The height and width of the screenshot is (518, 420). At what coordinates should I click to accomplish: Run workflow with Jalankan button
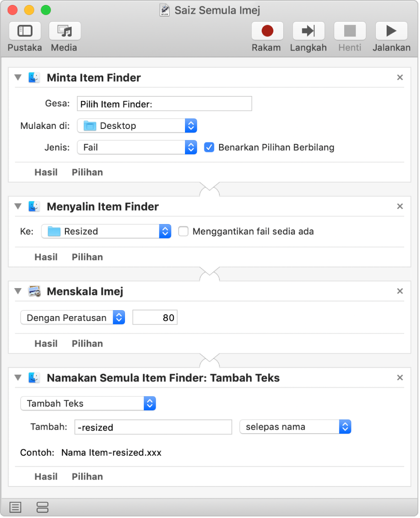[391, 31]
